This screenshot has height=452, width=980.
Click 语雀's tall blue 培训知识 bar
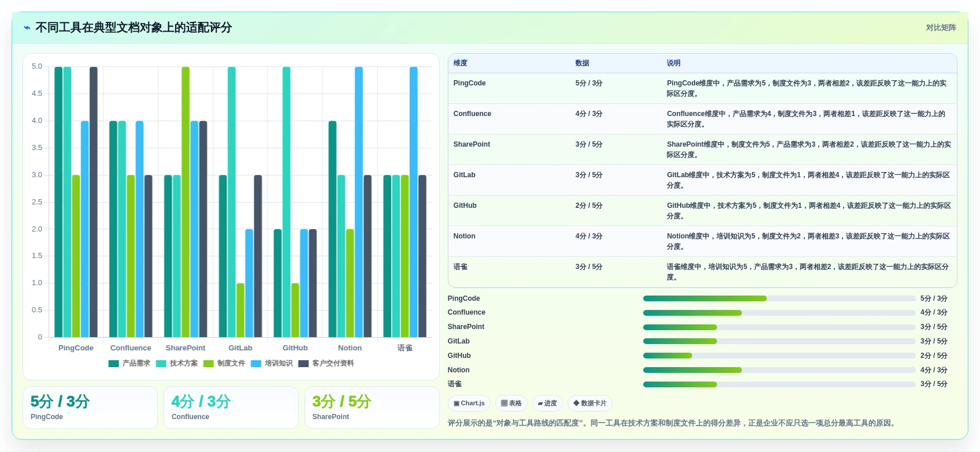414,202
